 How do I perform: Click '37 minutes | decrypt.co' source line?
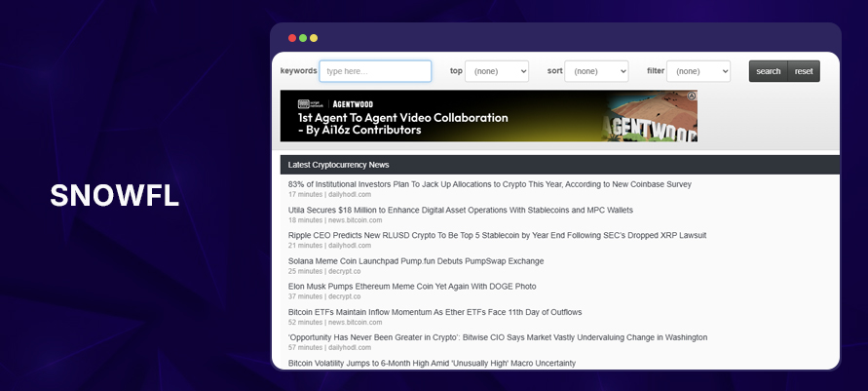click(x=324, y=296)
